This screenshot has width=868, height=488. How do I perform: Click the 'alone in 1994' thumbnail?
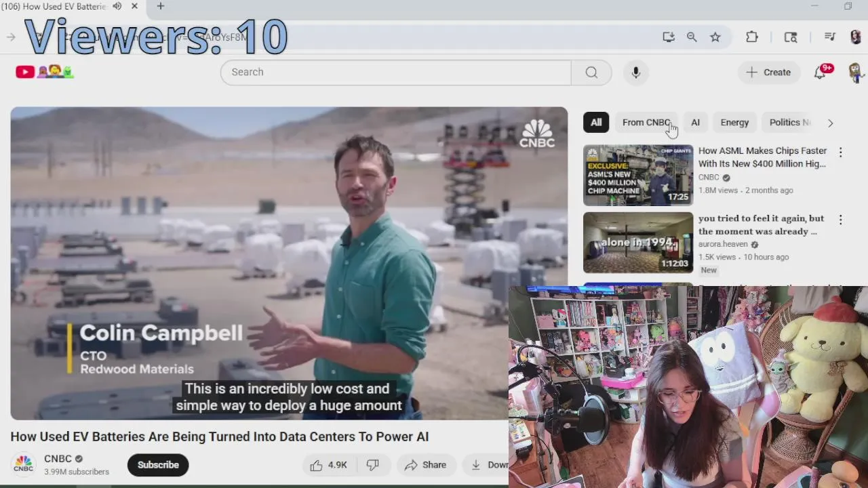(x=638, y=243)
